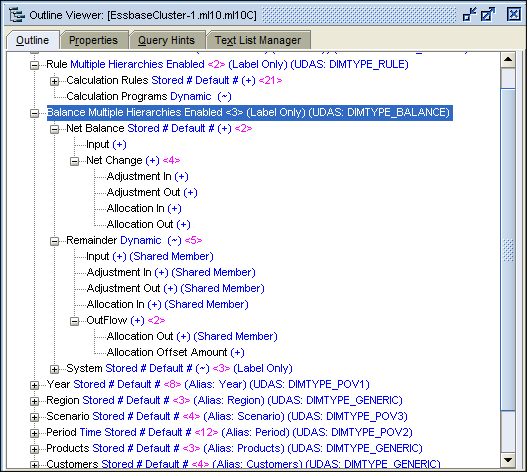Expand the System member node
The width and height of the screenshot is (527, 472).
(x=54, y=369)
